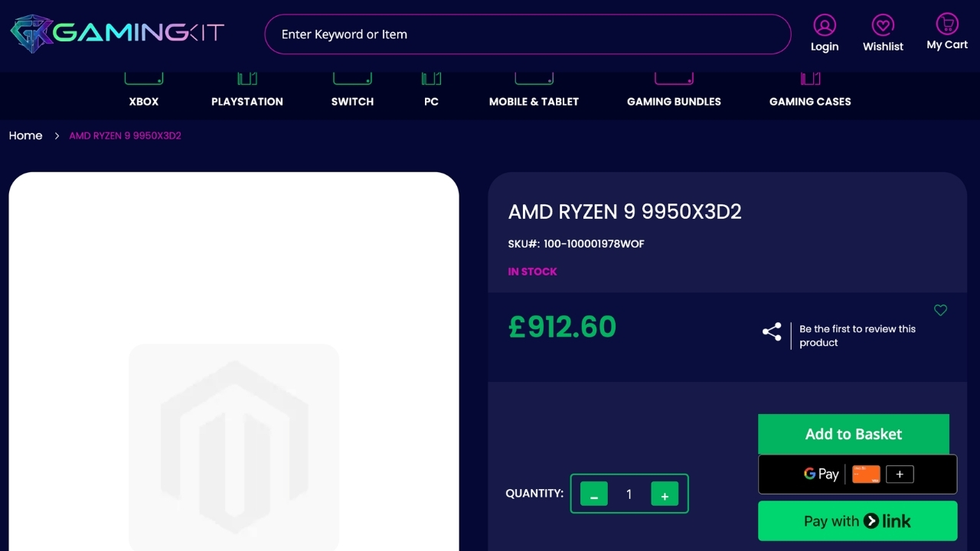Go to the PC category
Viewport: 980px width, 551px height.
(431, 101)
